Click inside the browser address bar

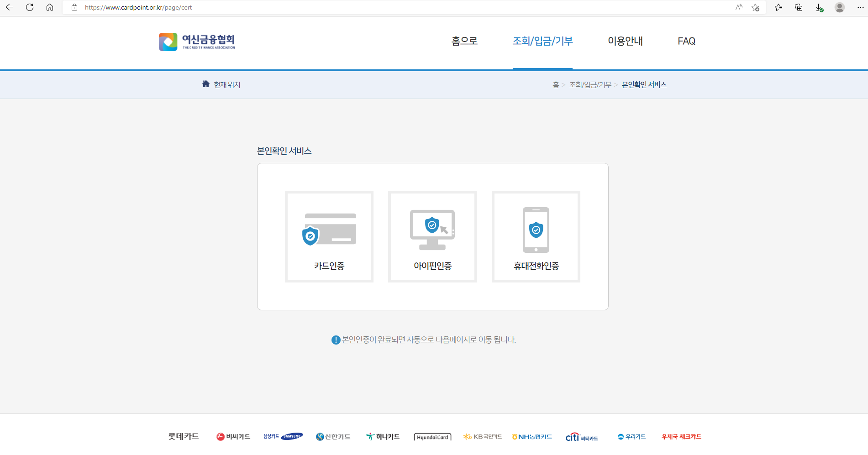click(183, 7)
